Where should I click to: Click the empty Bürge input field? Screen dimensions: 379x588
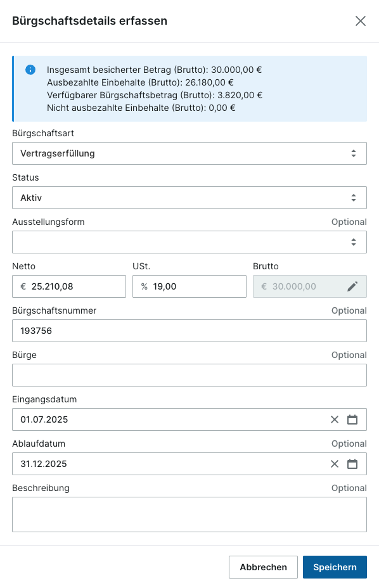click(x=189, y=375)
